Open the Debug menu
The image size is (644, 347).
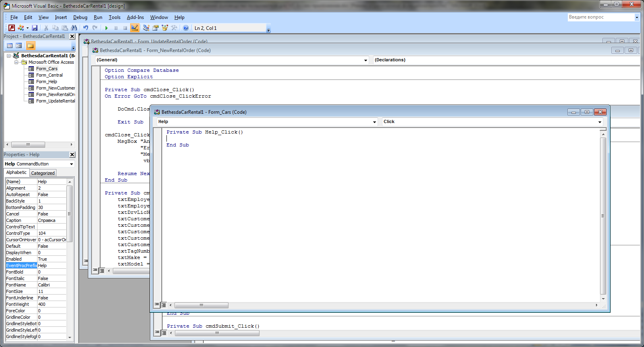[x=80, y=17]
